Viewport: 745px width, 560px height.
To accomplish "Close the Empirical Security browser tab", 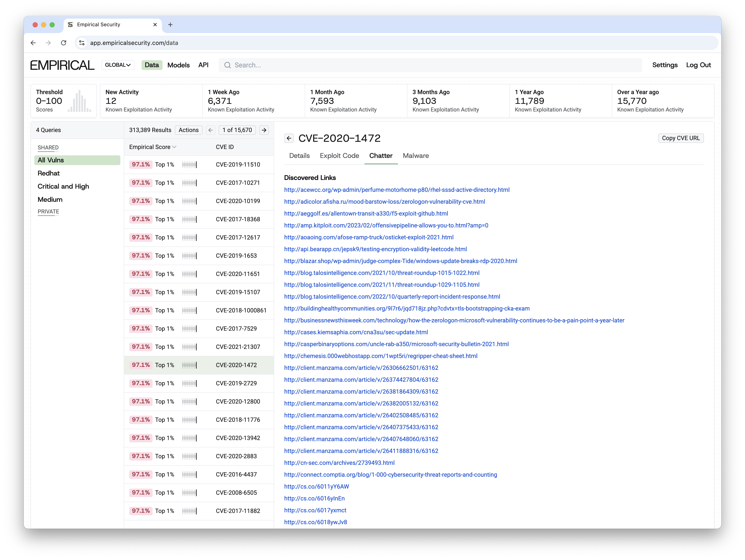I will point(155,25).
